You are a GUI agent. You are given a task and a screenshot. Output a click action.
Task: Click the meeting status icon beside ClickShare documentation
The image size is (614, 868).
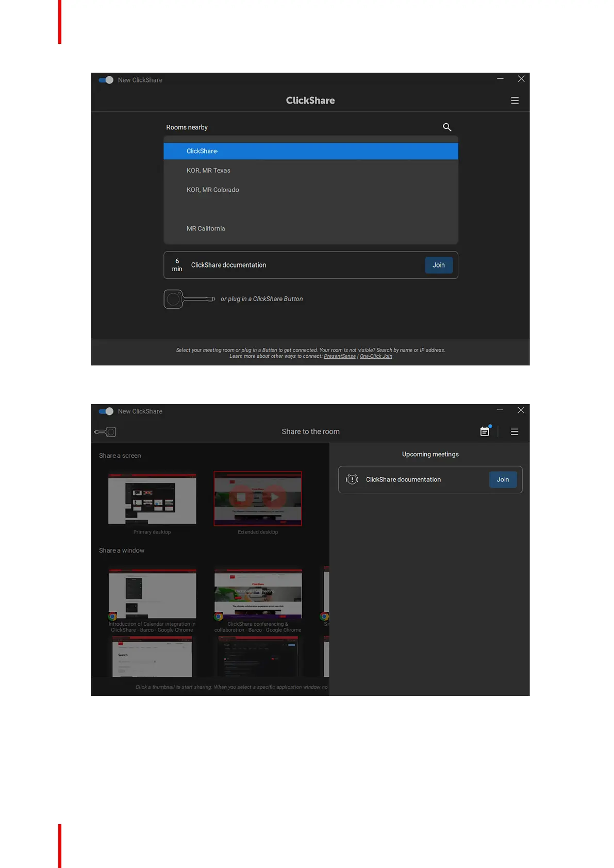(352, 479)
